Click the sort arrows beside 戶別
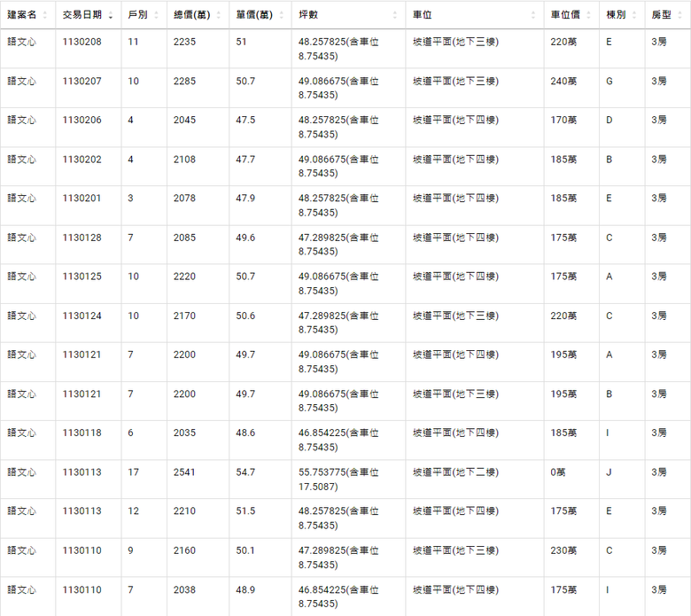This screenshot has width=691, height=616. point(156,15)
